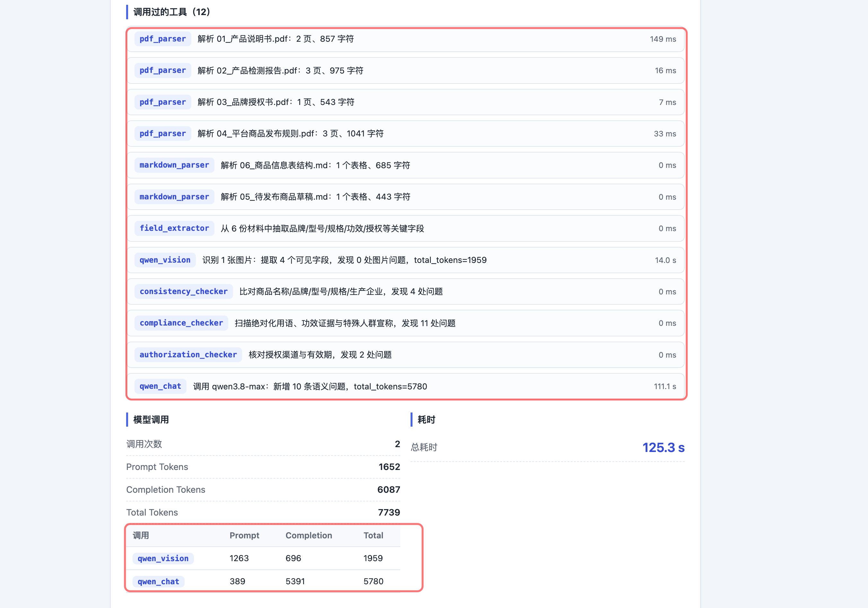Select text '解析 05_待发布商品草稿.md：1 个表格、443 字符'
868x608 pixels.
pyautogui.click(x=315, y=197)
